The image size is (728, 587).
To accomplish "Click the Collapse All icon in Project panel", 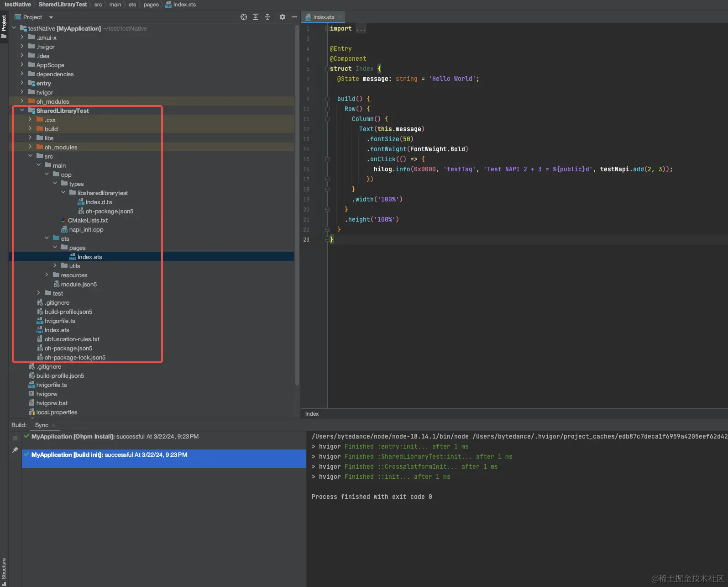I will (x=267, y=17).
